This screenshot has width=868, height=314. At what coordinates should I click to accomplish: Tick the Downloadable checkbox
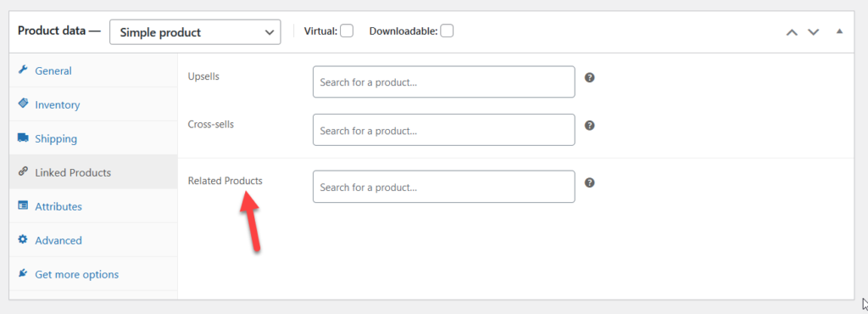(x=447, y=31)
